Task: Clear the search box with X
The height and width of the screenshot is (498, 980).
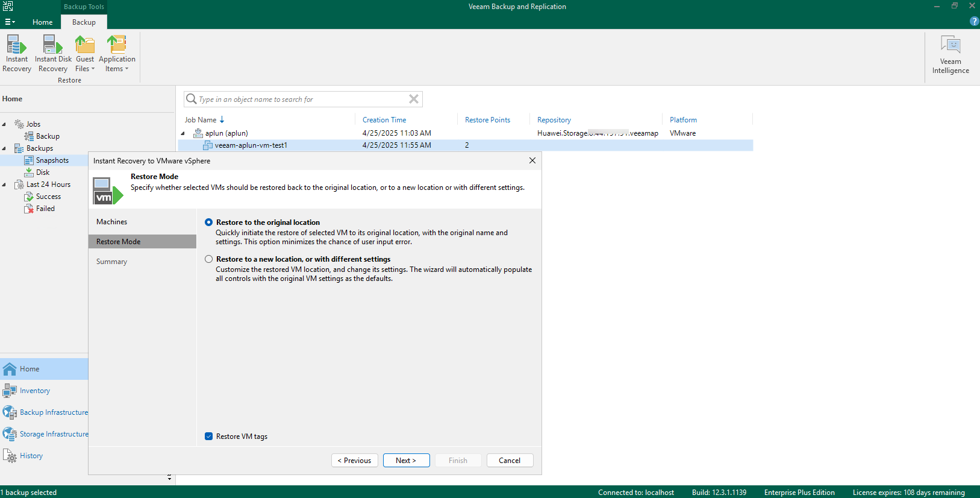Action: pyautogui.click(x=414, y=99)
